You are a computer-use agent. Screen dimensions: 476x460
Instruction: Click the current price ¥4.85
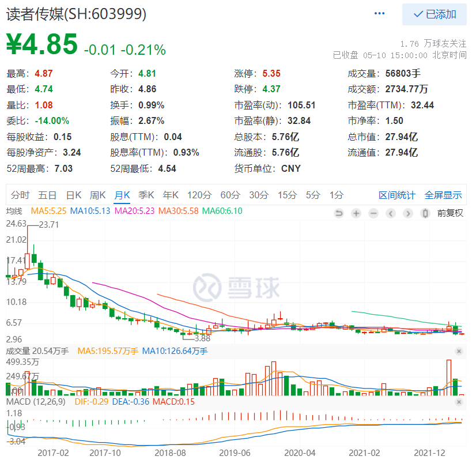(x=42, y=44)
